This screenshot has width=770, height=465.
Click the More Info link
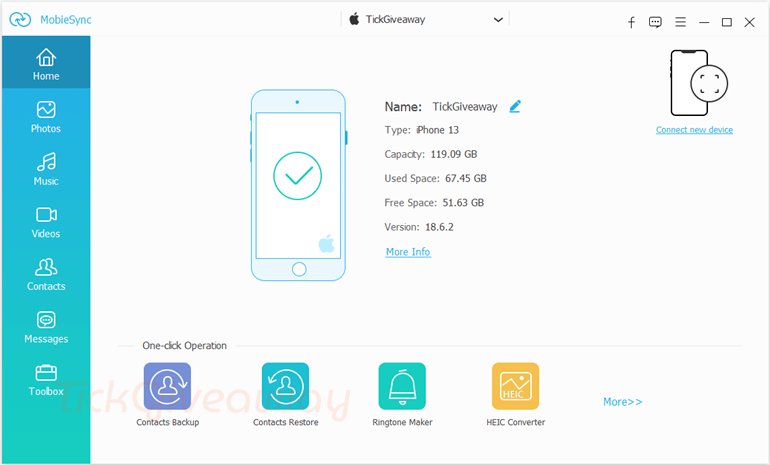pyautogui.click(x=408, y=252)
